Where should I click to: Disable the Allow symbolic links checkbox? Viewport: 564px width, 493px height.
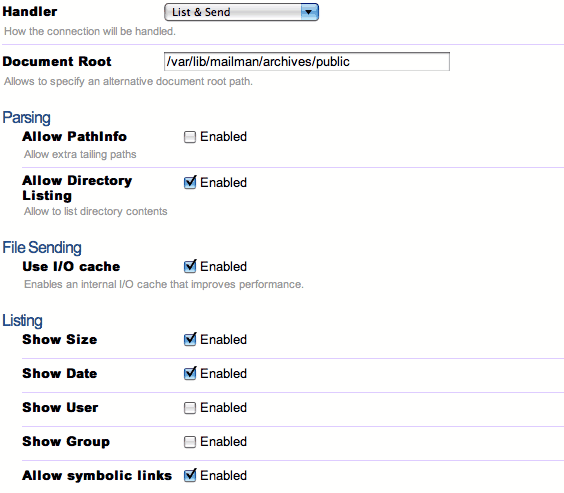point(190,475)
